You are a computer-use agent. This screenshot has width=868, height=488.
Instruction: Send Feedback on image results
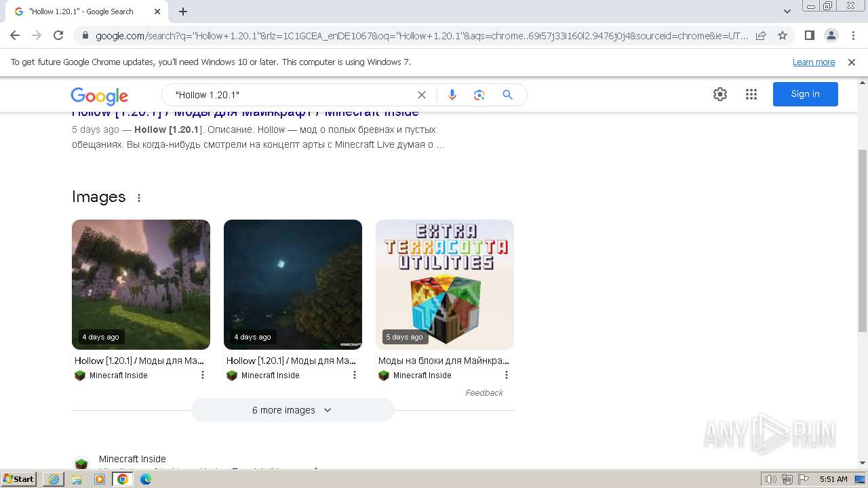[484, 393]
